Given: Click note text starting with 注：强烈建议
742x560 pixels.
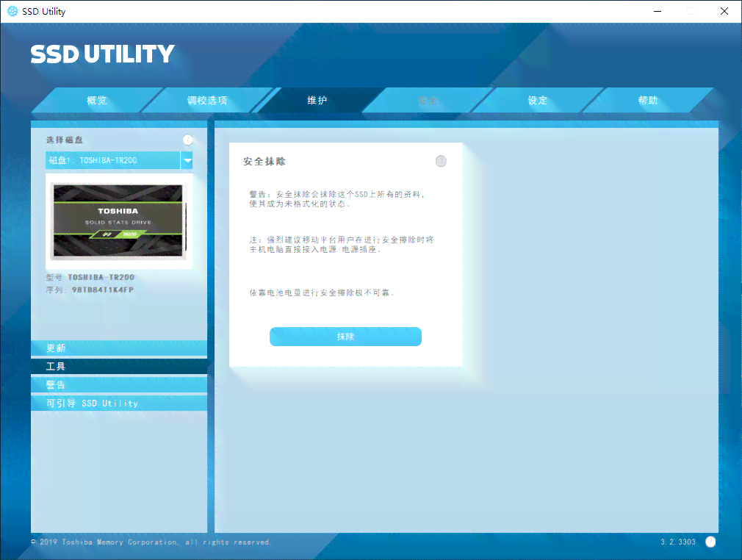Looking at the screenshot, I should (x=342, y=244).
